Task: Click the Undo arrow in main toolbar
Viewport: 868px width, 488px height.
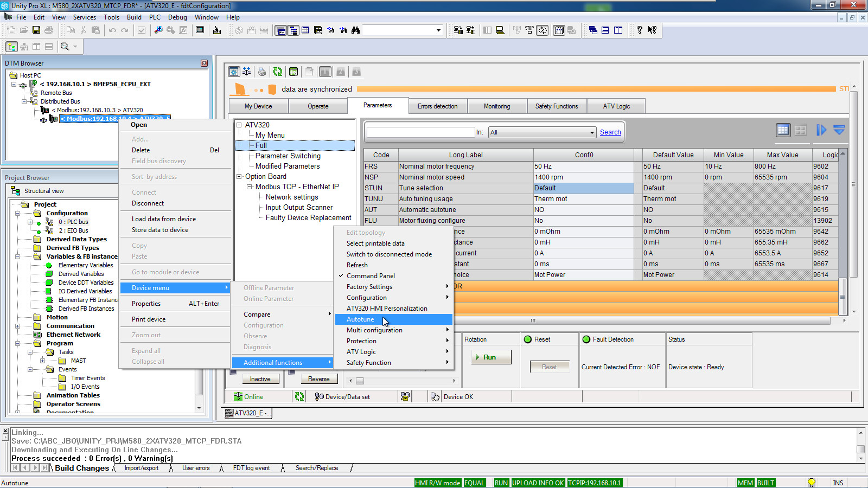Action: pos(112,30)
